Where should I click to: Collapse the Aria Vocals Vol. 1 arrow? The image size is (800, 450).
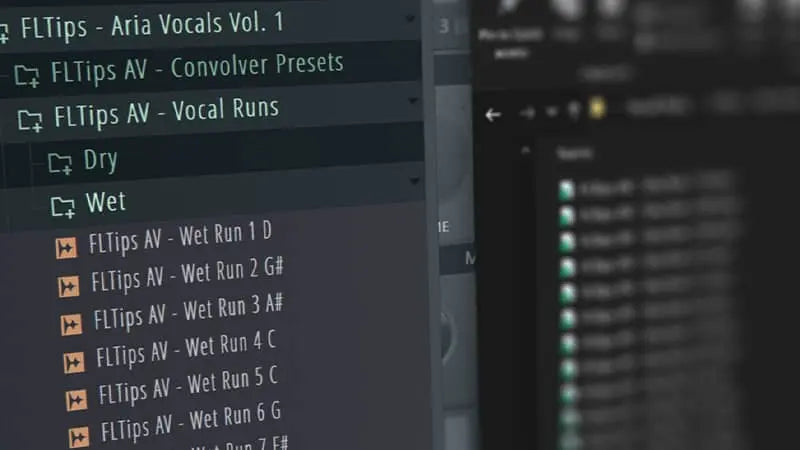[410, 19]
